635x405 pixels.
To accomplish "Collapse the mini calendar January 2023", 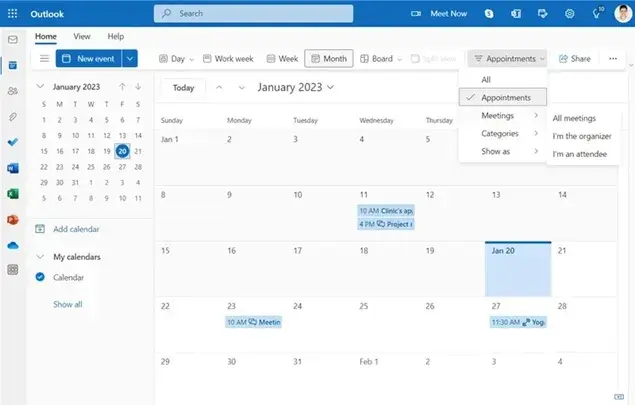I will coord(40,86).
